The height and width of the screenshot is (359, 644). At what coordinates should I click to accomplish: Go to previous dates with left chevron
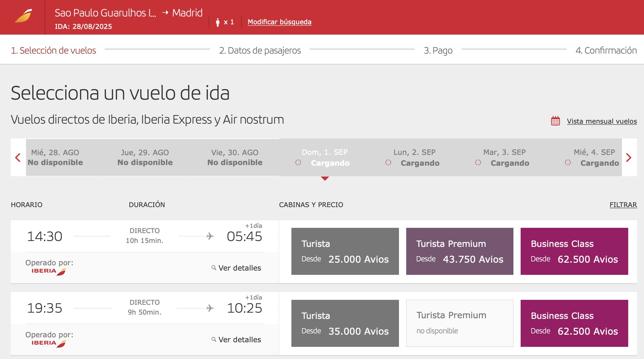(18, 157)
